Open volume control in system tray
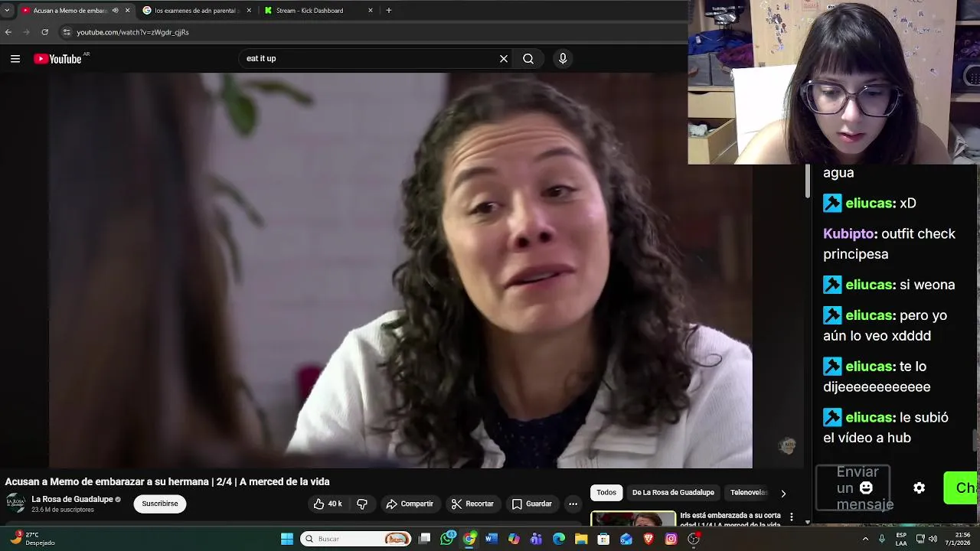This screenshot has width=980, height=551. click(933, 539)
